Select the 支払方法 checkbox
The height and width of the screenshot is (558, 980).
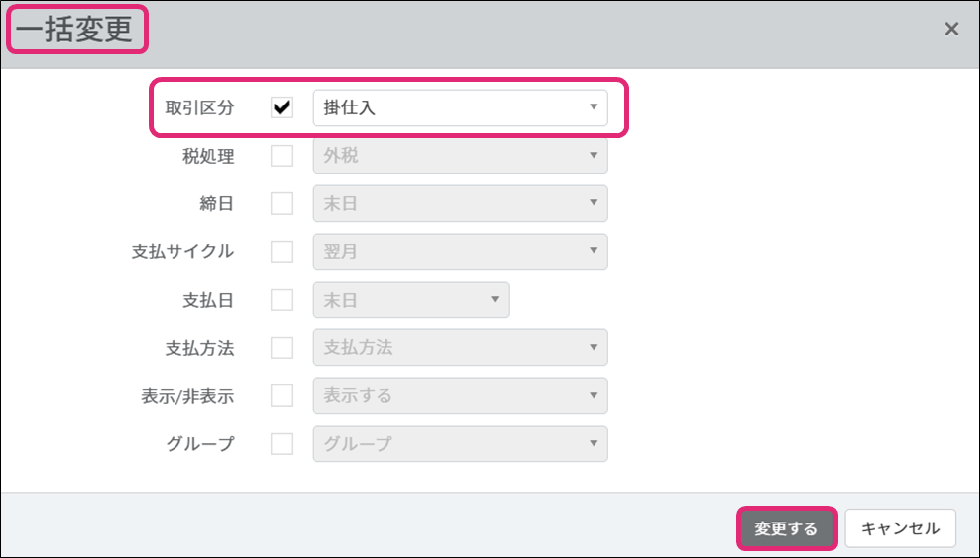[282, 348]
